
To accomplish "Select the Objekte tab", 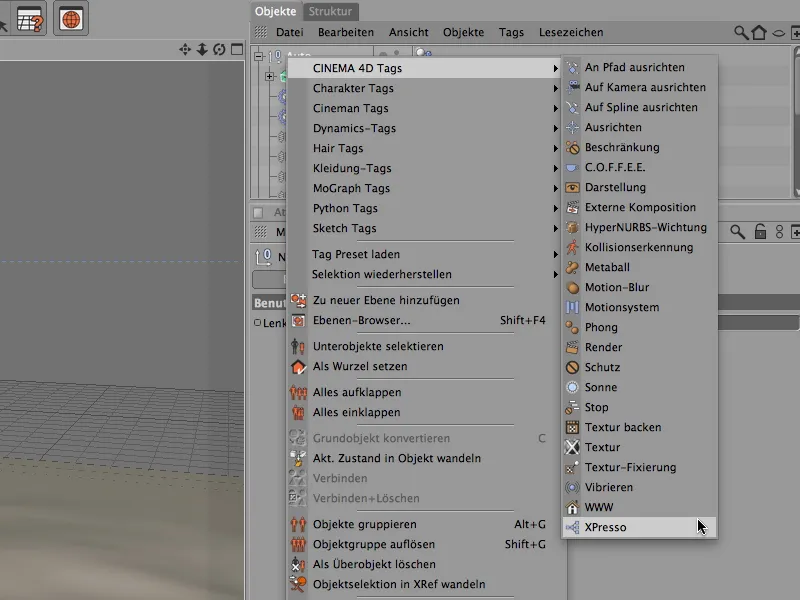I will (276, 11).
